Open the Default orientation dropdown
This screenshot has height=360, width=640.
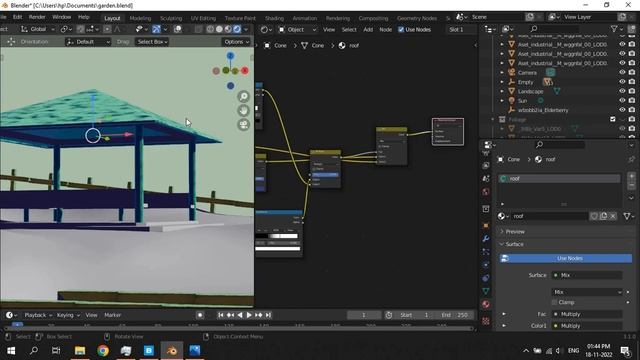[x=88, y=42]
